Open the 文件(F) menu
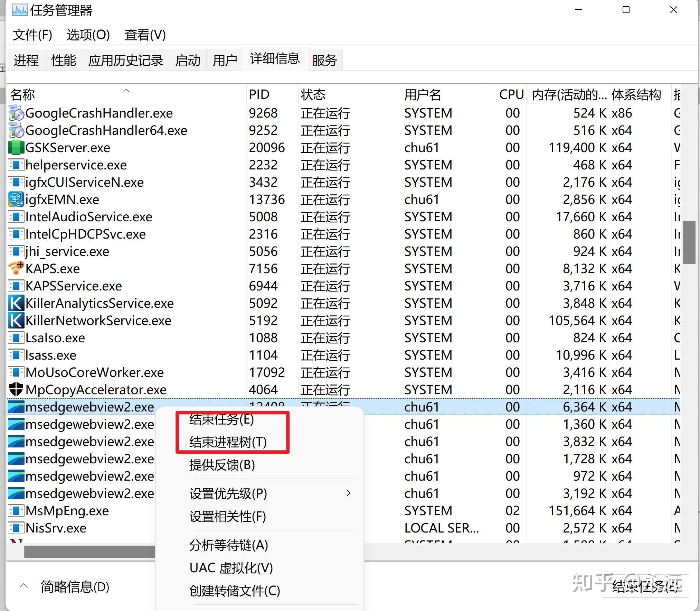Image resolution: width=700 pixels, height=611 pixels. pyautogui.click(x=32, y=35)
